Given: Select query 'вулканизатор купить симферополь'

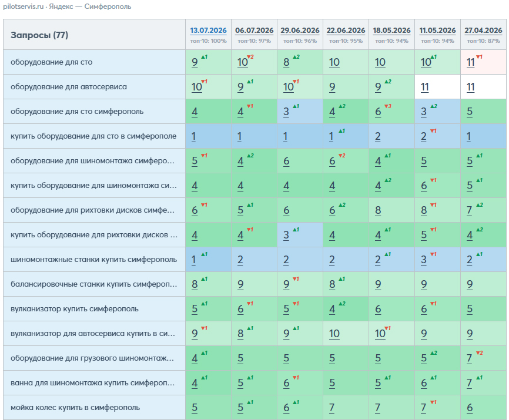Looking at the screenshot, I should (x=74, y=309).
